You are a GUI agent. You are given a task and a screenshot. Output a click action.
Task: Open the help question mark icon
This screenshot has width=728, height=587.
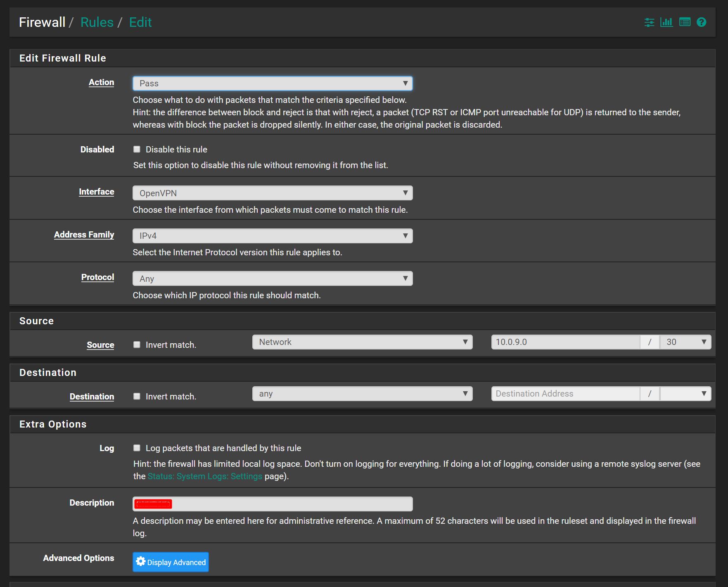coord(701,22)
